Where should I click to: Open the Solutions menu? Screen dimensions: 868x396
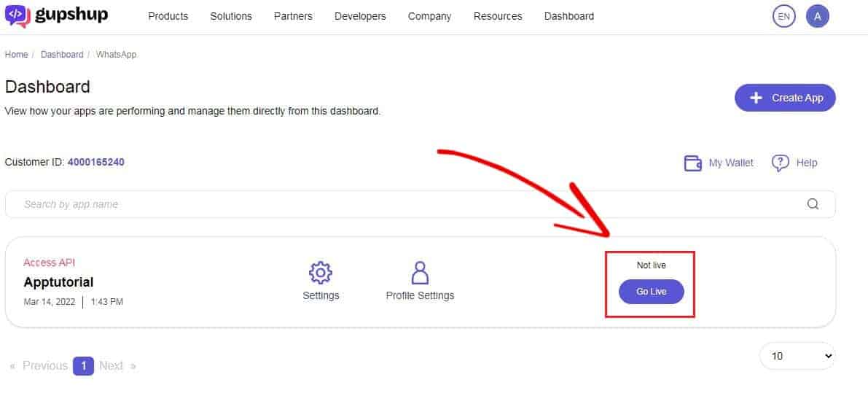coord(231,16)
